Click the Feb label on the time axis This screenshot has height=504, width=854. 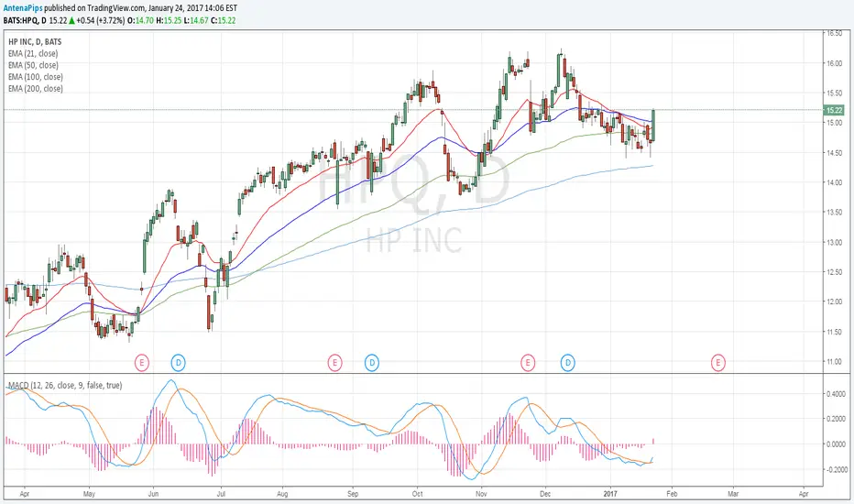click(672, 494)
